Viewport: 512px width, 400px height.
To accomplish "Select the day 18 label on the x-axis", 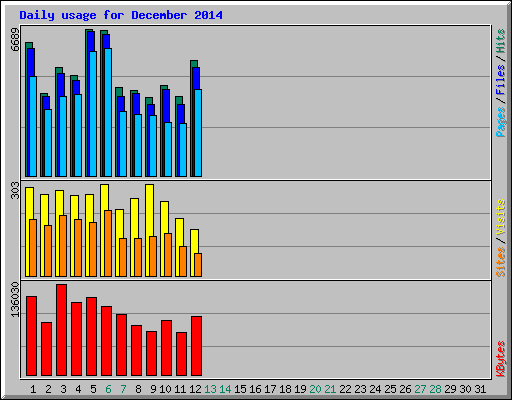I will pyautogui.click(x=285, y=389).
